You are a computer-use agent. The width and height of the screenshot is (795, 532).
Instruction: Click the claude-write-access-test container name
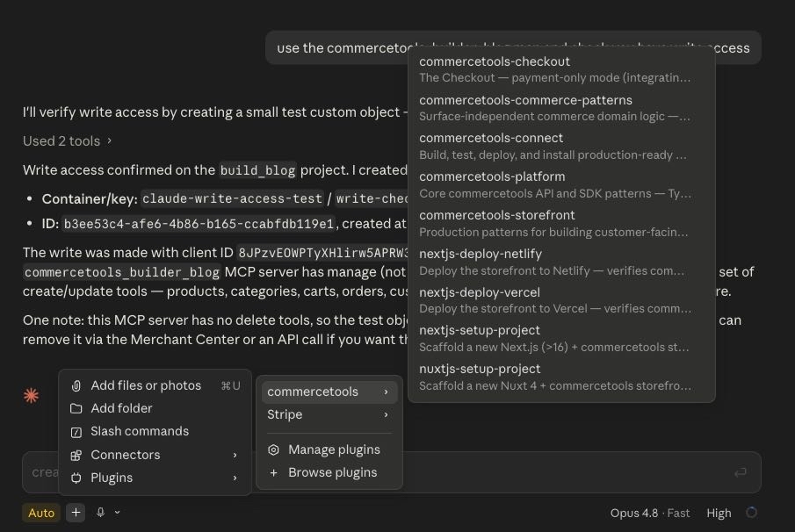232,198
